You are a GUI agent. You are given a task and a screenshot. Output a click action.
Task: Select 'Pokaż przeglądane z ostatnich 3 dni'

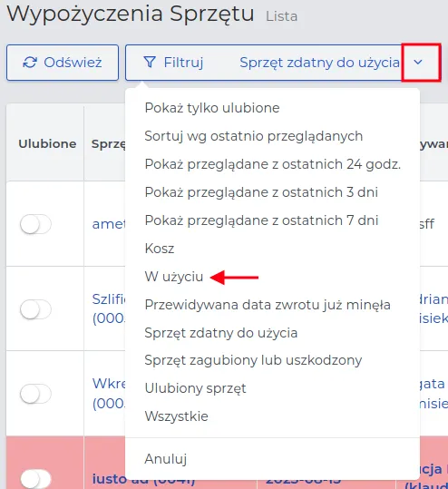point(261,192)
